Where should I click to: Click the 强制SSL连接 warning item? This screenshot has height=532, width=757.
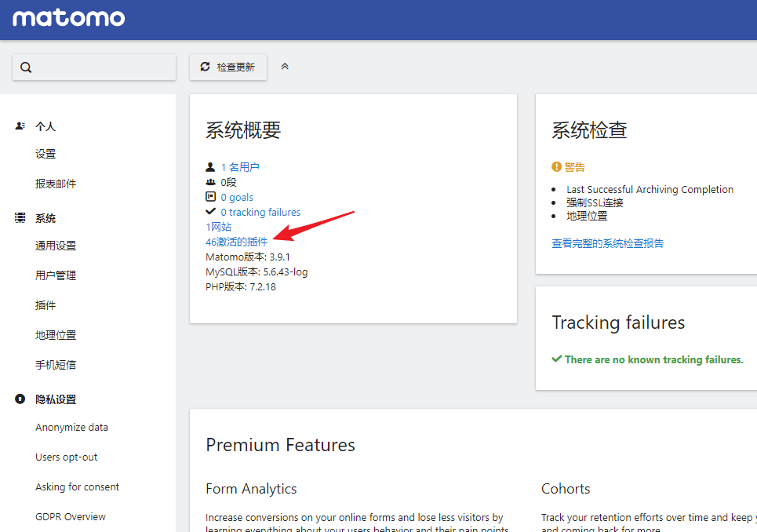[595, 202]
